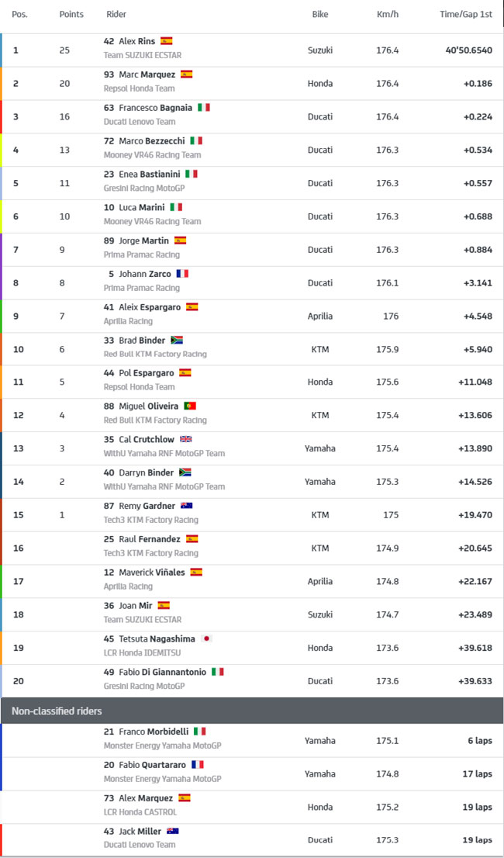The width and height of the screenshot is (504, 858).
Task: Select the Mooney VR46 Racing Team under Bezzecchi
Action: [x=152, y=155]
